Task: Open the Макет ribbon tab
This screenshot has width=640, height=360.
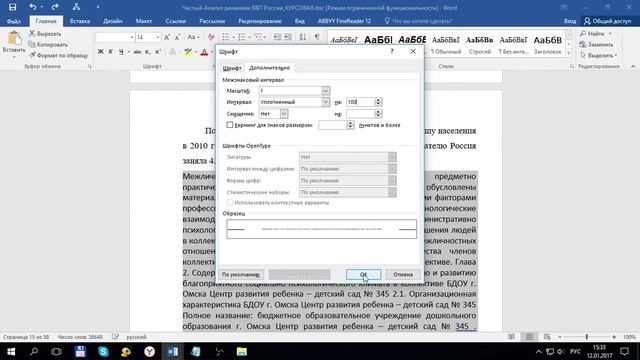Action: point(144,21)
